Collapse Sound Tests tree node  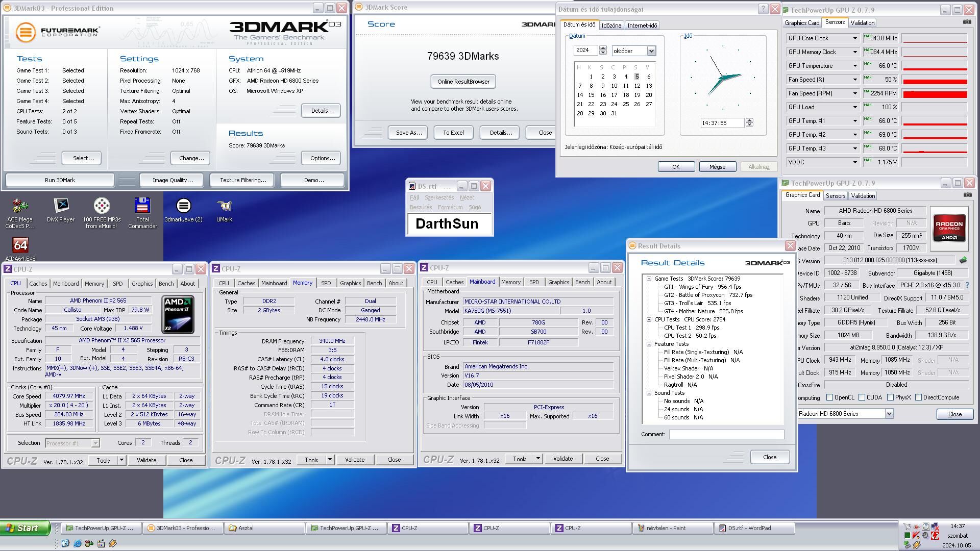pos(649,393)
